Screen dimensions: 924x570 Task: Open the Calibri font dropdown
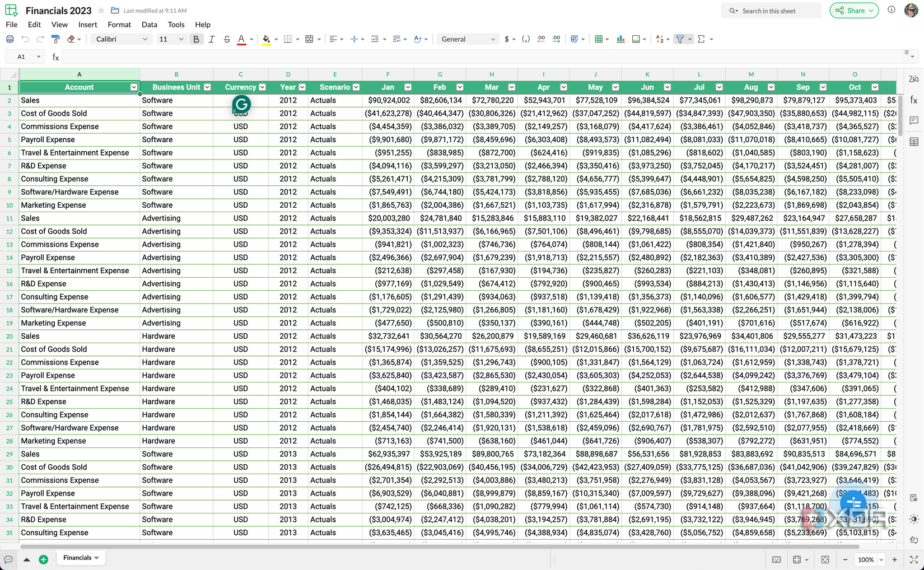120,39
